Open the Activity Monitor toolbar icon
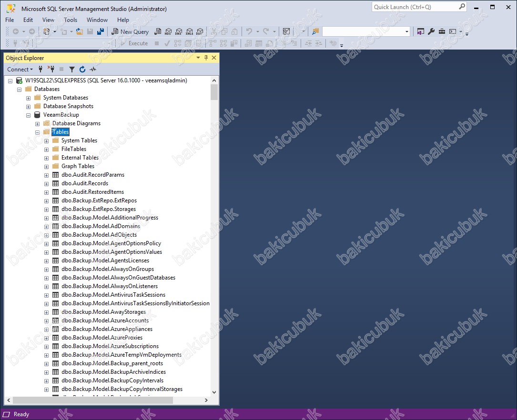The width and height of the screenshot is (517, 420). [286, 31]
